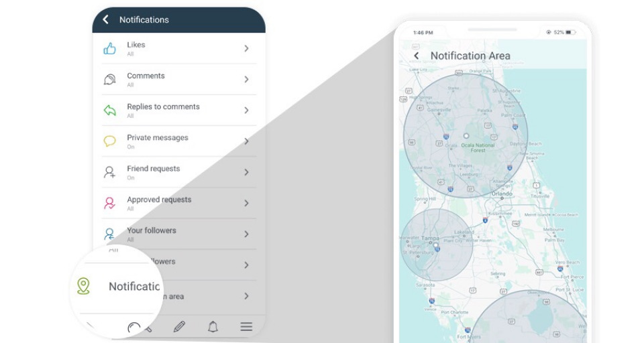
Task: Select the center point of the Tampa circle
Action: [x=436, y=245]
